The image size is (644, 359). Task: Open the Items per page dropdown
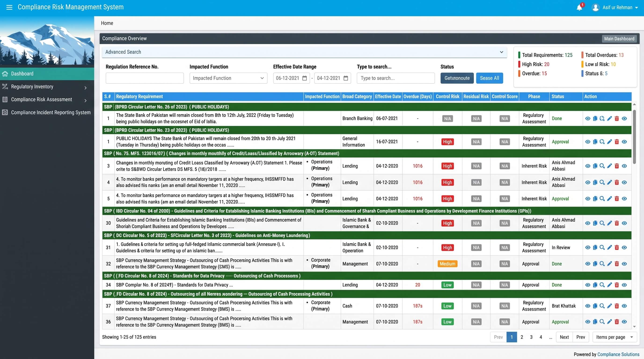point(615,337)
